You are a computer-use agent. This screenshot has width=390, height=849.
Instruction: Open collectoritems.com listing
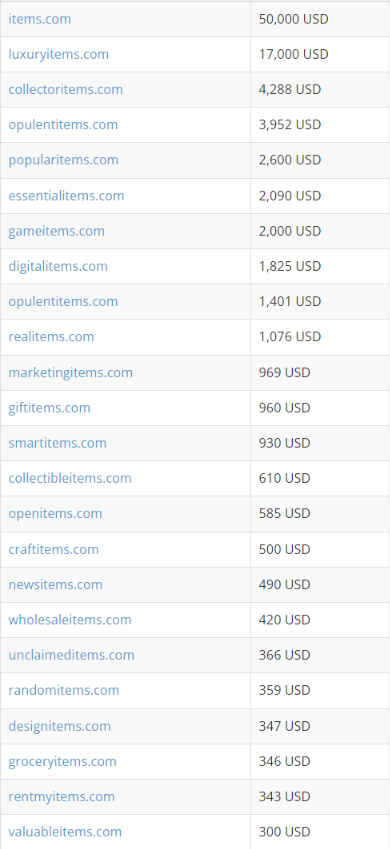coord(66,89)
